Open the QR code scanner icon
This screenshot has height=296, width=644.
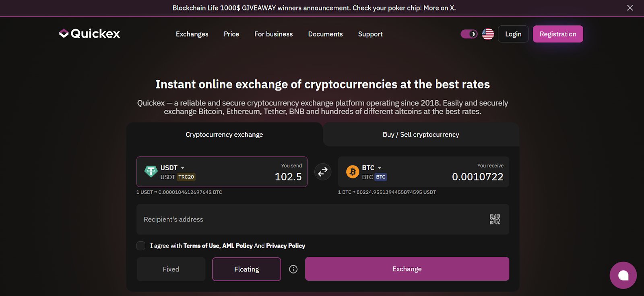pos(495,219)
